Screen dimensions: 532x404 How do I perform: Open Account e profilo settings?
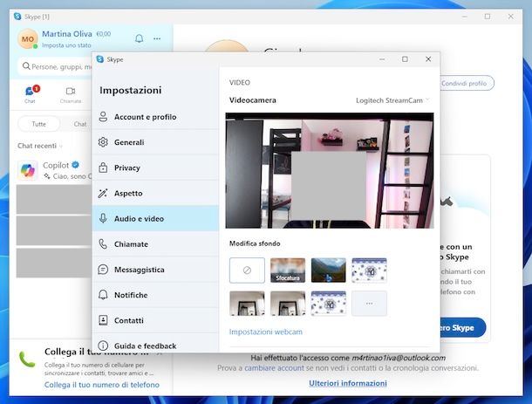[x=155, y=117]
